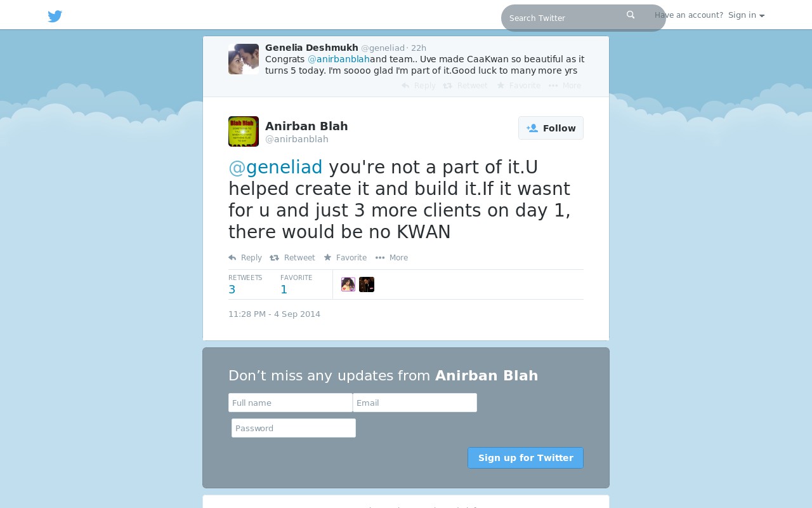
Task: Retweet Genelia Deshmukh's tweet
Action: (x=466, y=86)
